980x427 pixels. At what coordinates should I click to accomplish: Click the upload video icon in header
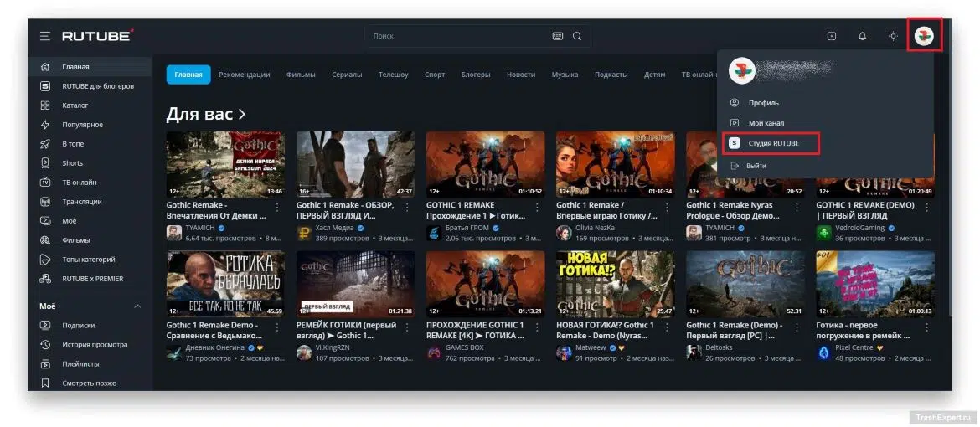coord(831,36)
